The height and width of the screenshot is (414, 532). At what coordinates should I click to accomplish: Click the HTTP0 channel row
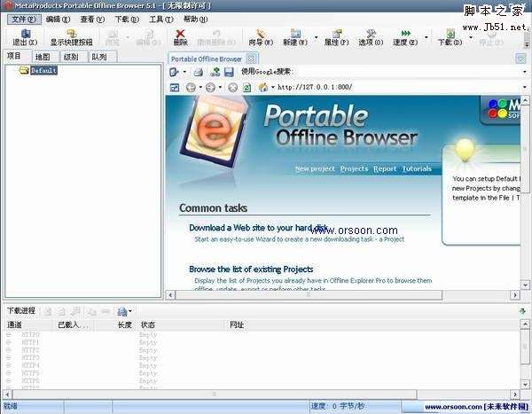(262, 334)
